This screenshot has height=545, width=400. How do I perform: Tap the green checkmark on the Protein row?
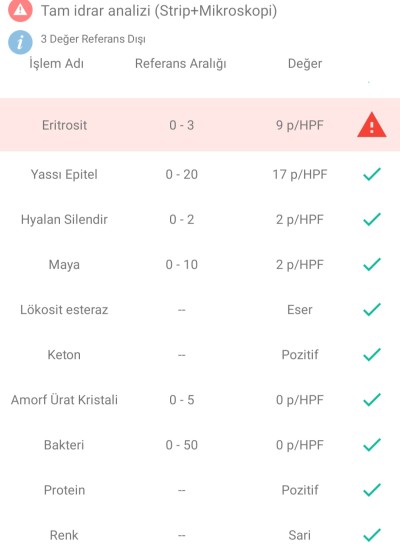372,490
